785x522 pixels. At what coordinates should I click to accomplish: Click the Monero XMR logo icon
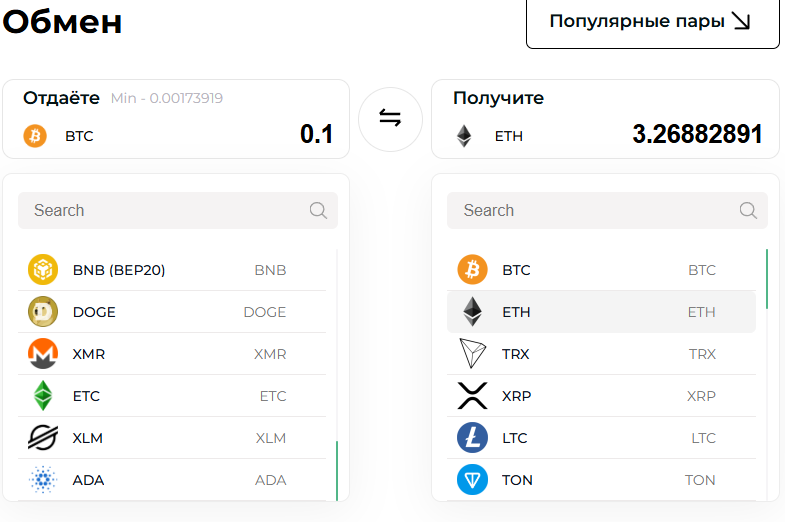pos(43,354)
